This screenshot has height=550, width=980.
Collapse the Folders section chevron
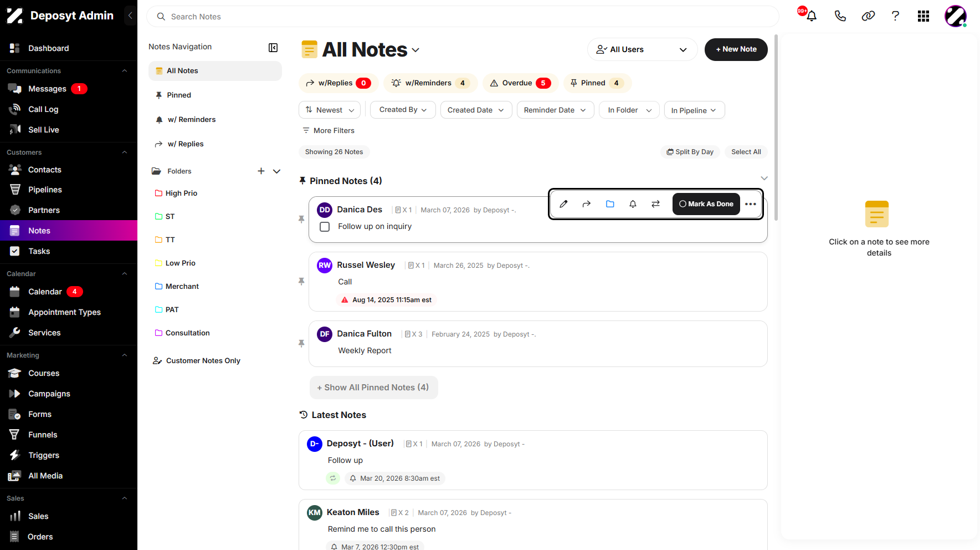pyautogui.click(x=276, y=171)
